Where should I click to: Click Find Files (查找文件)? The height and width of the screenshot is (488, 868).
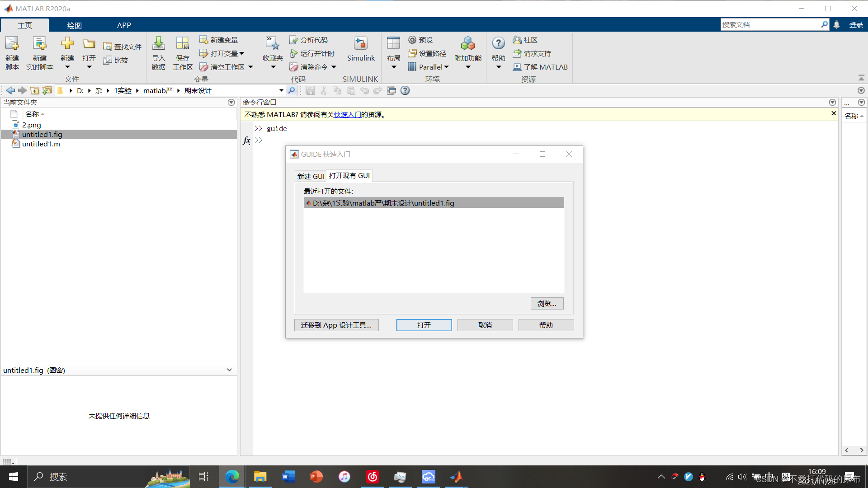click(x=122, y=47)
